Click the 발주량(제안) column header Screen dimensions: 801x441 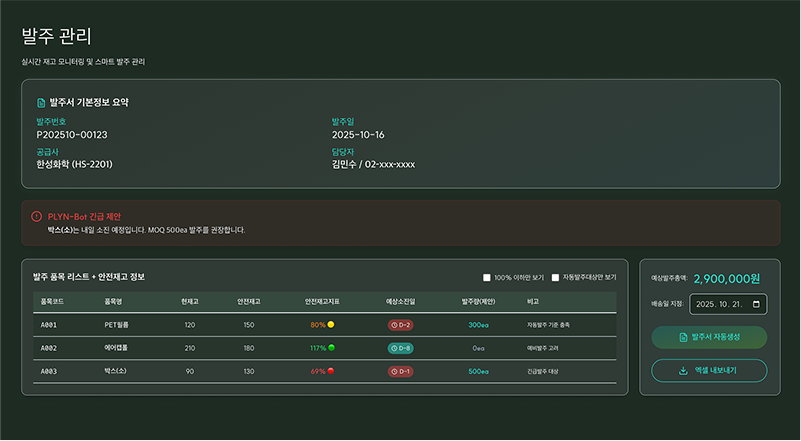[478, 301]
